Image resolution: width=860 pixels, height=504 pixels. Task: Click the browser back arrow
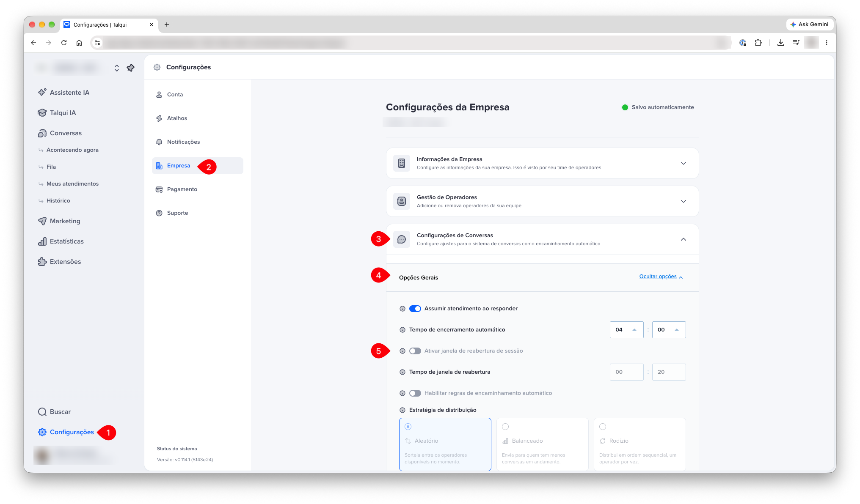tap(33, 43)
